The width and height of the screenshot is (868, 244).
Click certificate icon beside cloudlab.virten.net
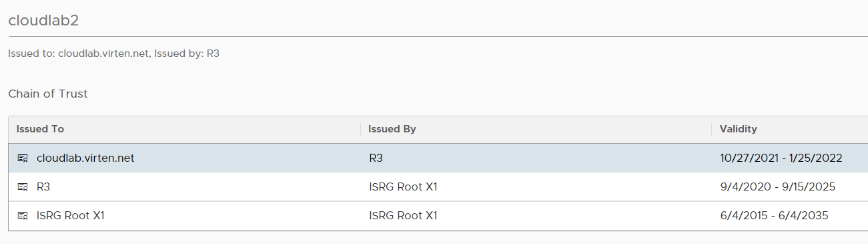23,158
